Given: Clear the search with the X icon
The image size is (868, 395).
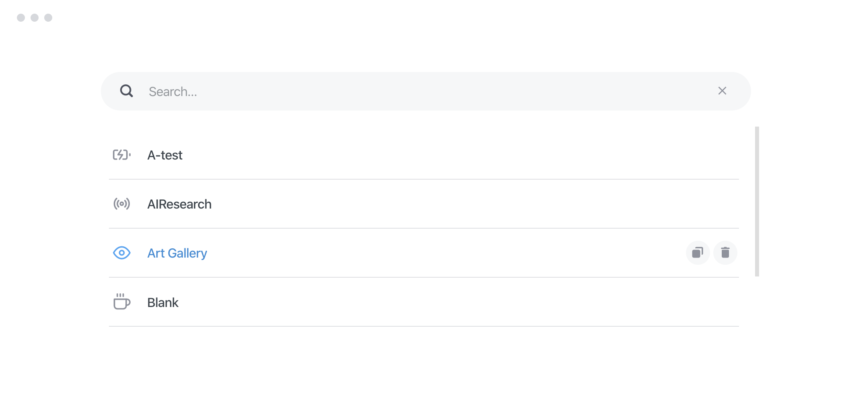Looking at the screenshot, I should pyautogui.click(x=722, y=91).
